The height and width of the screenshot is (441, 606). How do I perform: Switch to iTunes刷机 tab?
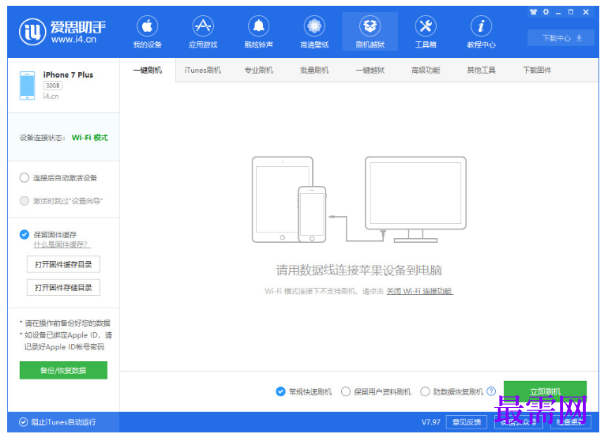point(203,70)
